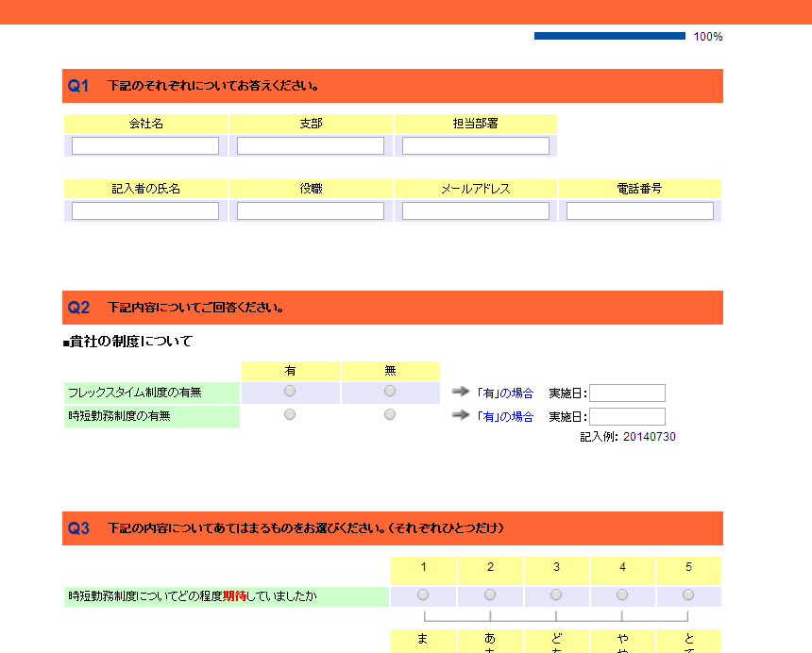
Task: Click the arrow icon in フレックスタイム row
Action: click(x=460, y=392)
